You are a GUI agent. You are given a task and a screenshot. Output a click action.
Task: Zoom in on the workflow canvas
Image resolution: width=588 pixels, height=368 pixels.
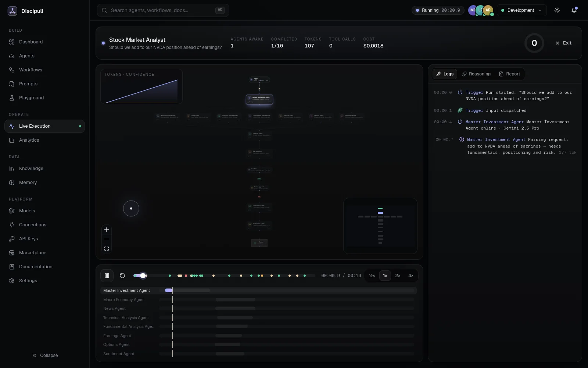pyautogui.click(x=107, y=230)
